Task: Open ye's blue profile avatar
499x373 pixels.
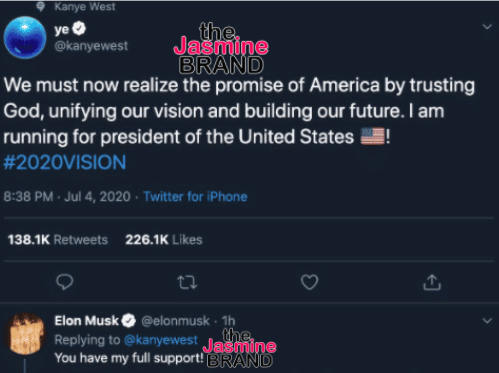Action: (x=25, y=38)
